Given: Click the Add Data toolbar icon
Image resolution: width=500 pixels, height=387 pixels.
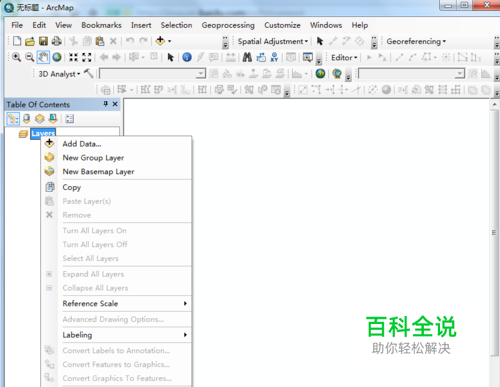Looking at the screenshot, I should point(160,41).
